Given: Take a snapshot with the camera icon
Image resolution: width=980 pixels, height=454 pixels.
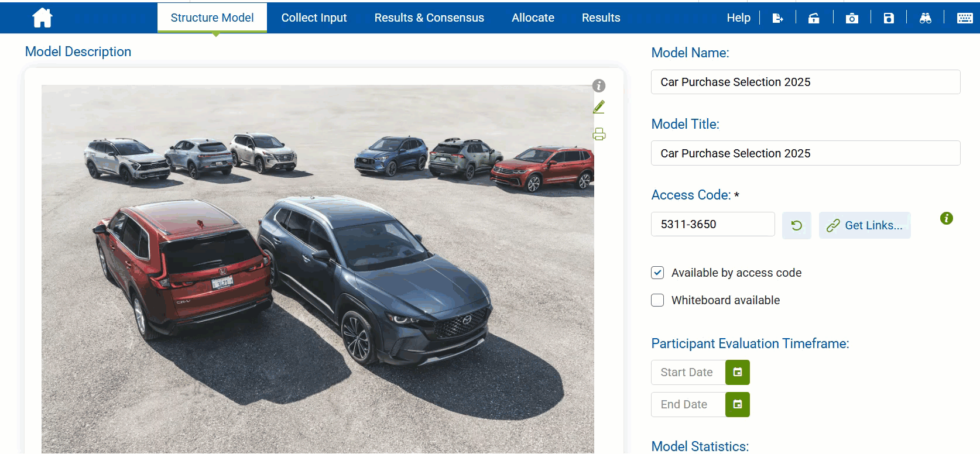Looking at the screenshot, I should 852,18.
